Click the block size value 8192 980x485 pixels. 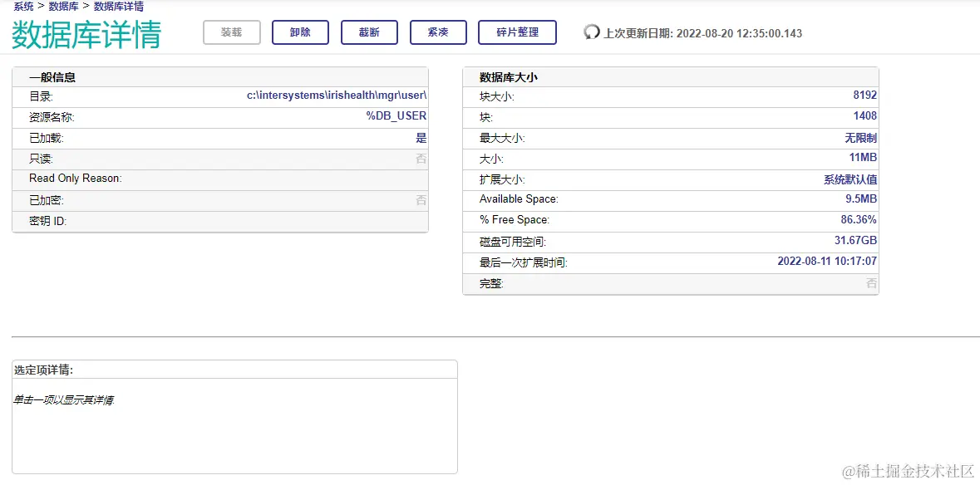(x=865, y=96)
